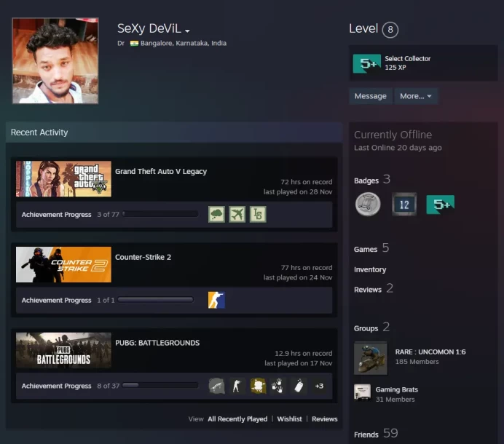Open the SeXy DeViL profile avatar

point(55,60)
